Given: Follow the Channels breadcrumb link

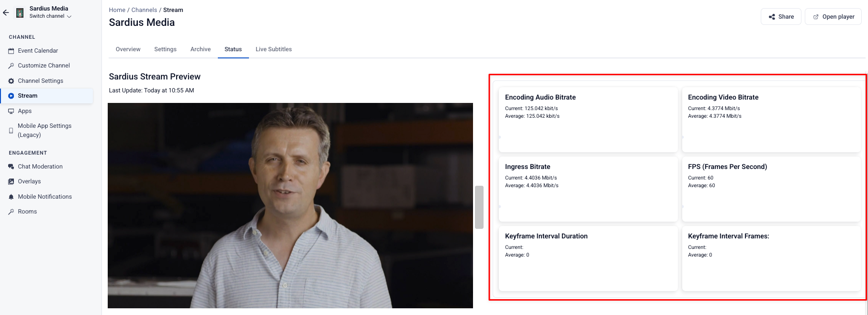Looking at the screenshot, I should coord(144,10).
